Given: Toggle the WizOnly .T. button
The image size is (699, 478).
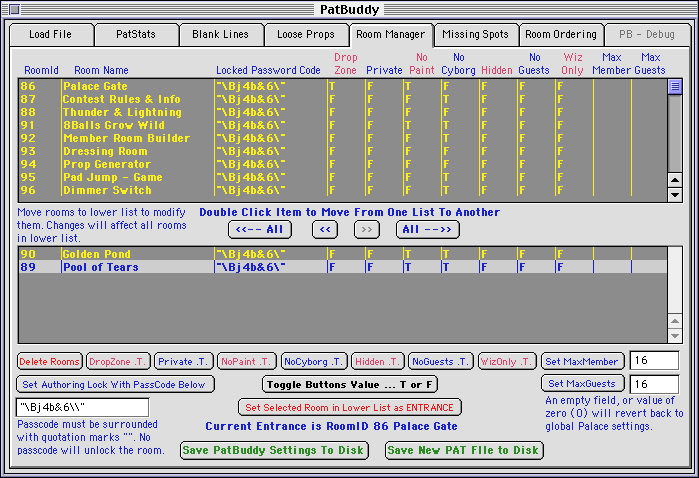Looking at the screenshot, I should [505, 361].
